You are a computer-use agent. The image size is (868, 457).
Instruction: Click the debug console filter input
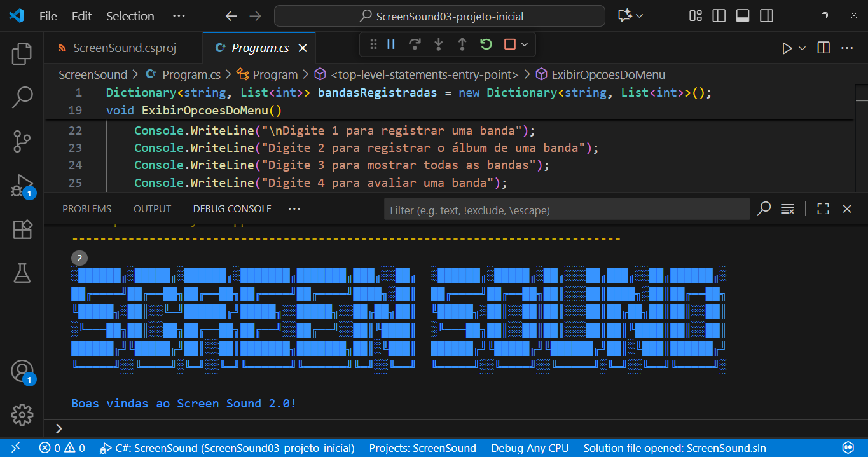(566, 210)
